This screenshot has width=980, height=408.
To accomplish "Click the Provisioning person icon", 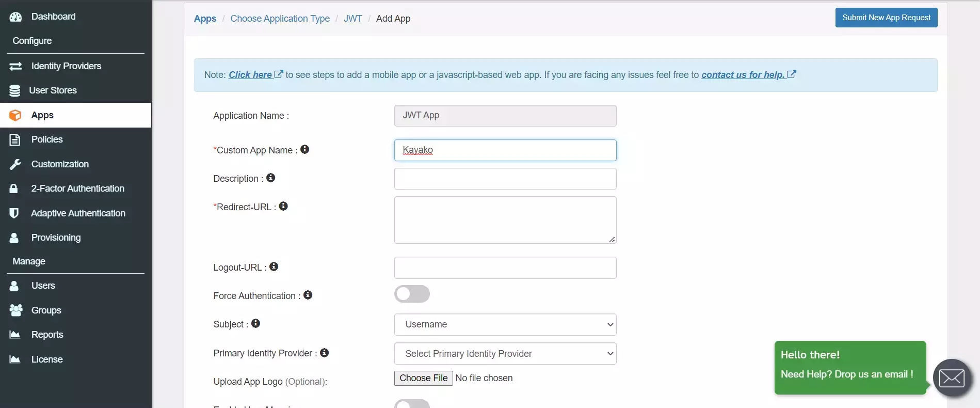I will 14,238.
